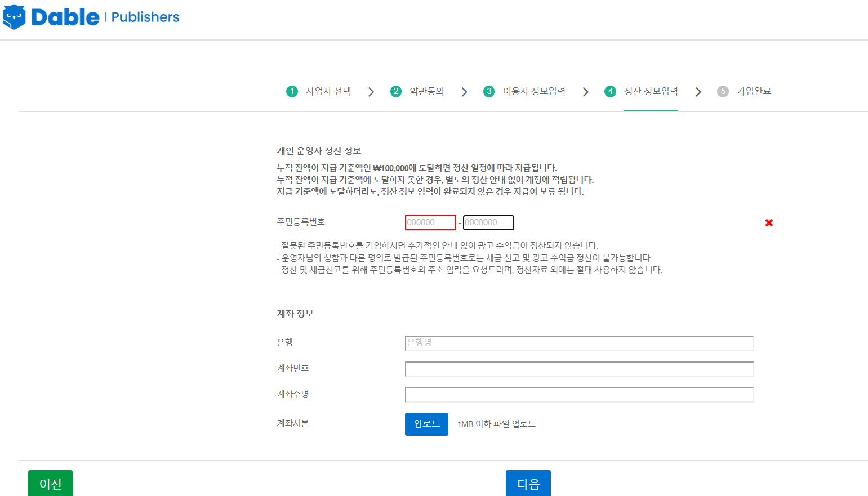The image size is (868, 496).
Task: Click the Dable owl logo icon
Action: coord(14,17)
